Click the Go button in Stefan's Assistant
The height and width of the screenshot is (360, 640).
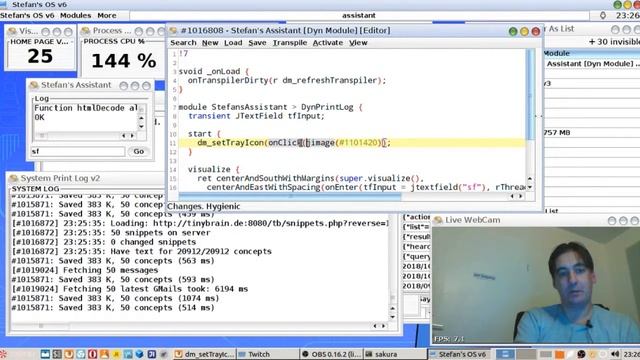click(139, 151)
